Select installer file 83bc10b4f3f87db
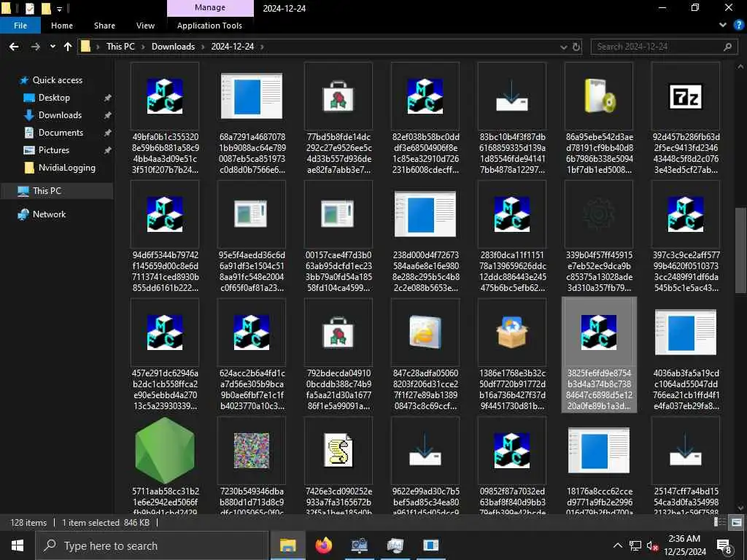This screenshot has height=560, width=747. (x=512, y=119)
